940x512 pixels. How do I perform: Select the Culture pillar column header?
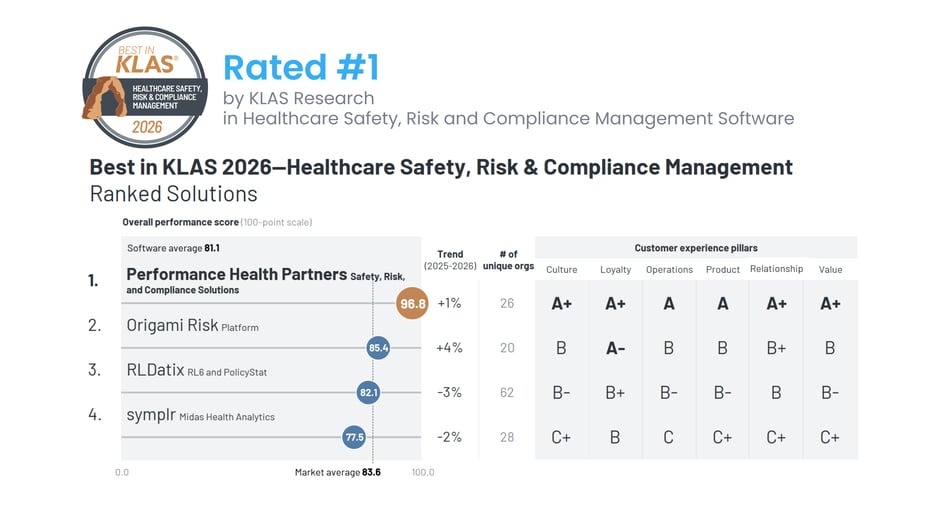pos(562,270)
